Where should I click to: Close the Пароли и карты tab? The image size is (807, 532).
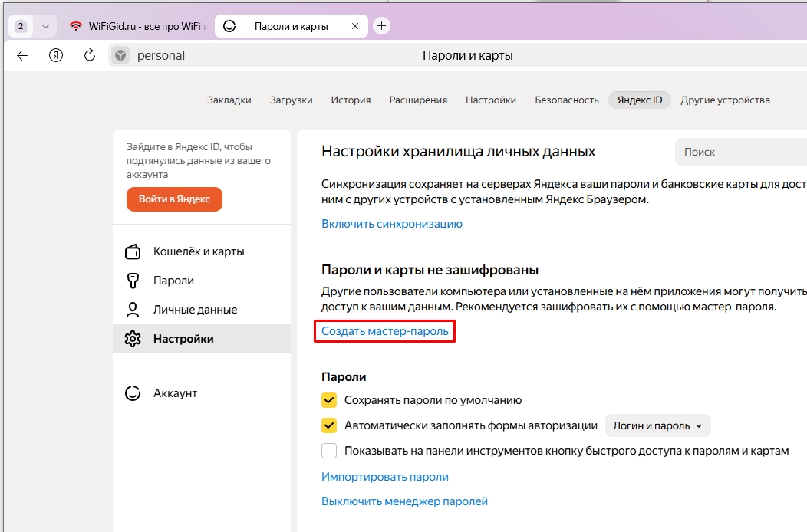(355, 26)
